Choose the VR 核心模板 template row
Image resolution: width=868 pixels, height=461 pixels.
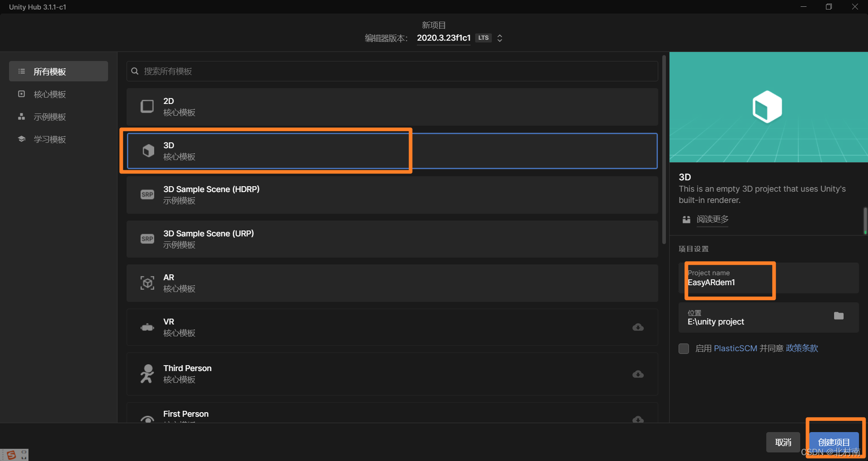(x=392, y=327)
